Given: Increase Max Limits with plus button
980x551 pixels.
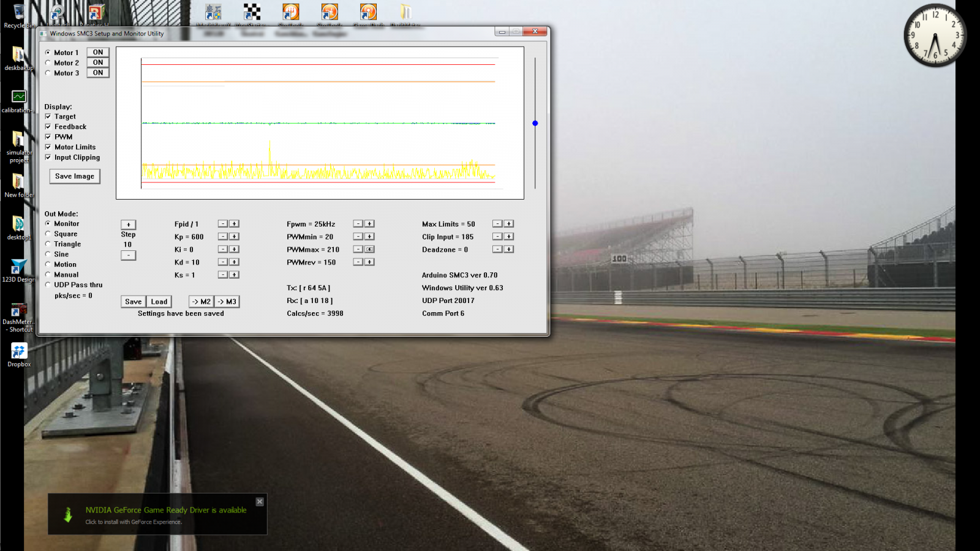Looking at the screenshot, I should [x=508, y=224].
